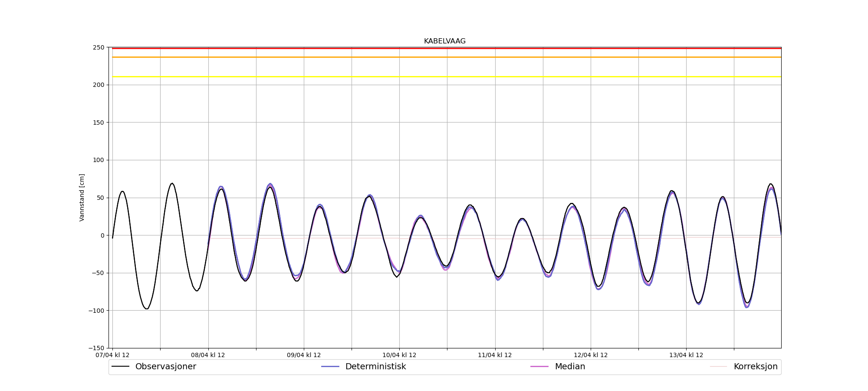This screenshot has height=391, width=868.
Task: Click the KABELVAAG chart title
Action: [444, 41]
